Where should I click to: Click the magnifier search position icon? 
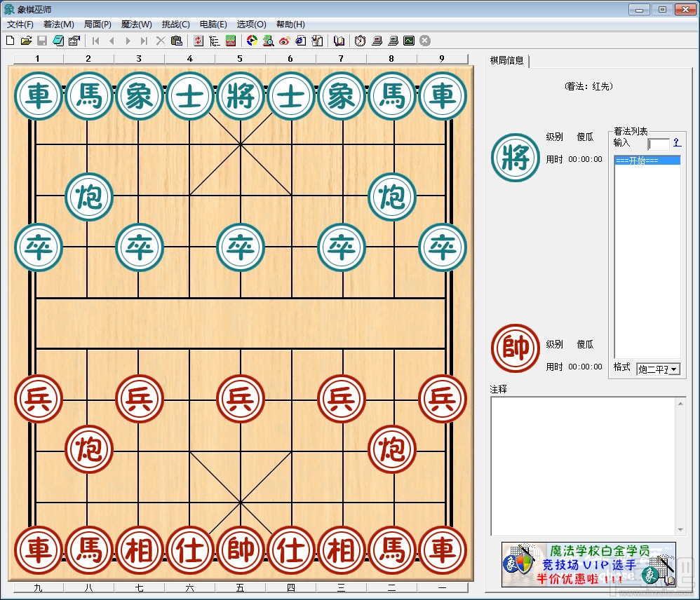(x=269, y=41)
